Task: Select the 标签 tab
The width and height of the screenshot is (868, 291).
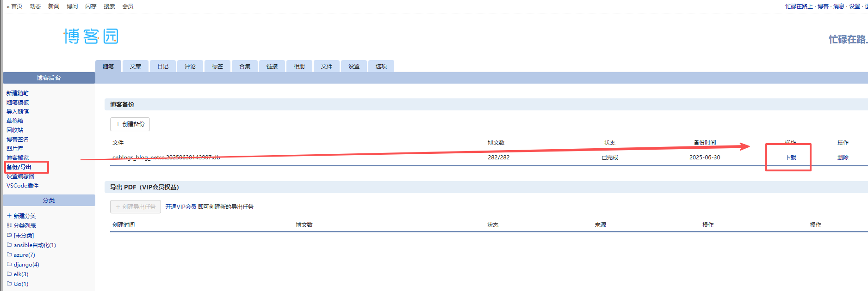Action: coord(217,67)
